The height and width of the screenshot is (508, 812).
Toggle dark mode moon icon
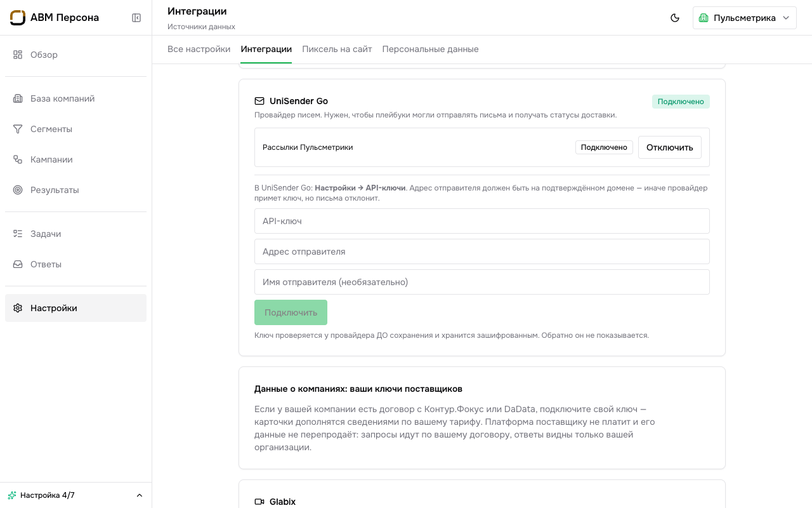pyautogui.click(x=675, y=18)
